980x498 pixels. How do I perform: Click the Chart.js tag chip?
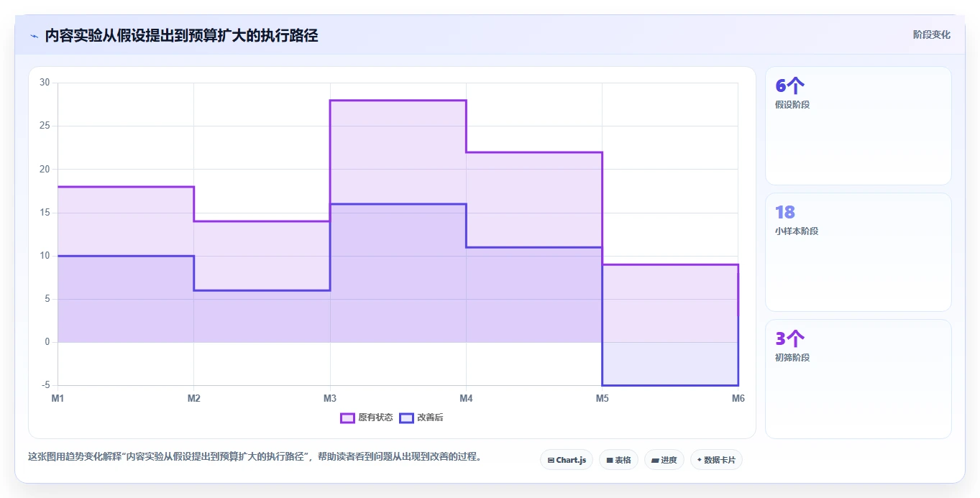pyautogui.click(x=567, y=460)
